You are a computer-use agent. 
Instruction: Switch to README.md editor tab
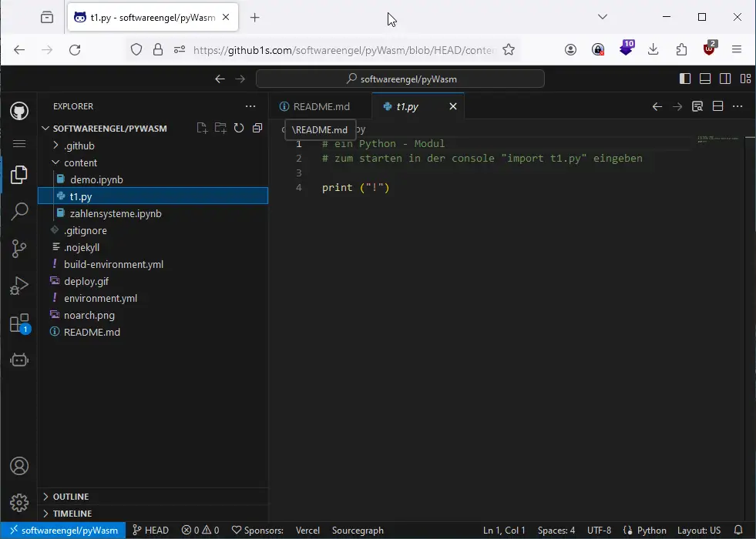(x=321, y=106)
